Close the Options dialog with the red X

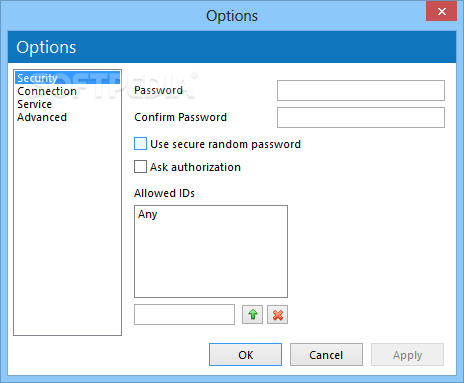[441, 11]
